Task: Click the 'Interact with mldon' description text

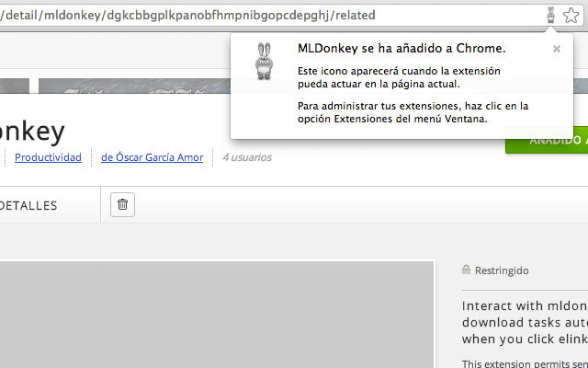Action: click(x=525, y=306)
